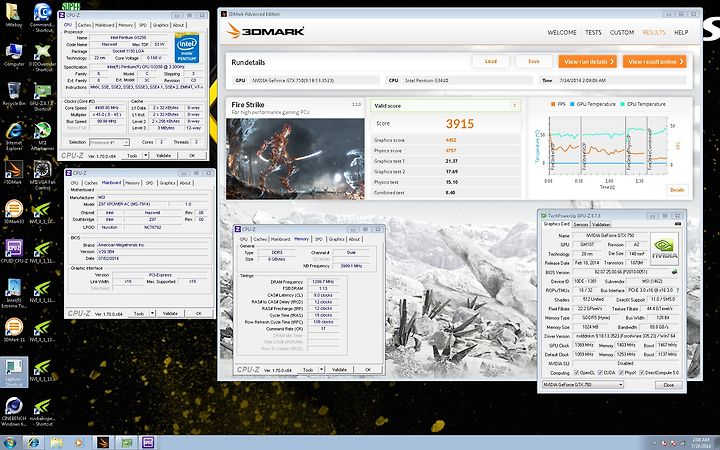
Task: Click the Load button in Run details
Action: (491, 62)
